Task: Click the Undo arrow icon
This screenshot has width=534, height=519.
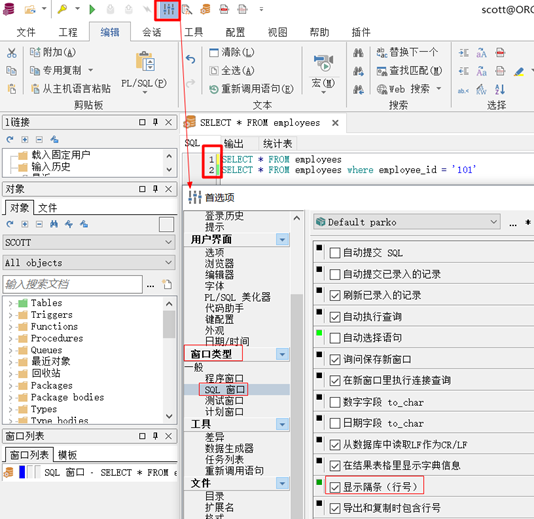Action: coord(191,59)
